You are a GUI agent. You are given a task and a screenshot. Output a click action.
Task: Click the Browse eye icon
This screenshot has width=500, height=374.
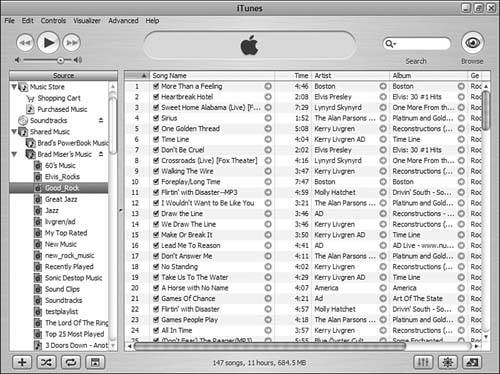point(472,43)
